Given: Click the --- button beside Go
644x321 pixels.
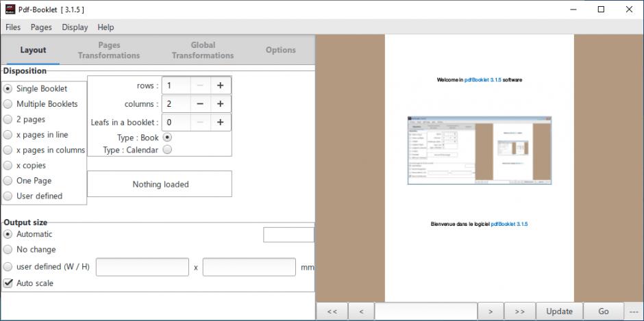Looking at the screenshot, I should (x=633, y=311).
